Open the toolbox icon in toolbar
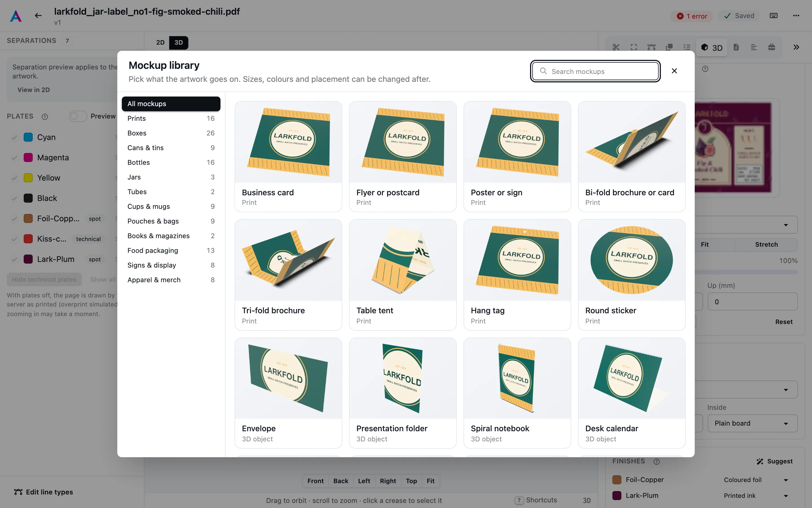The height and width of the screenshot is (508, 812). (772, 47)
